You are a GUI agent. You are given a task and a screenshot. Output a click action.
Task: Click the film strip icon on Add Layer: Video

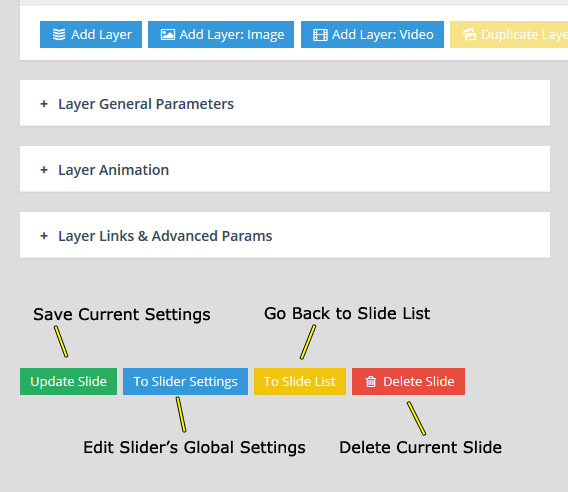pyautogui.click(x=320, y=35)
